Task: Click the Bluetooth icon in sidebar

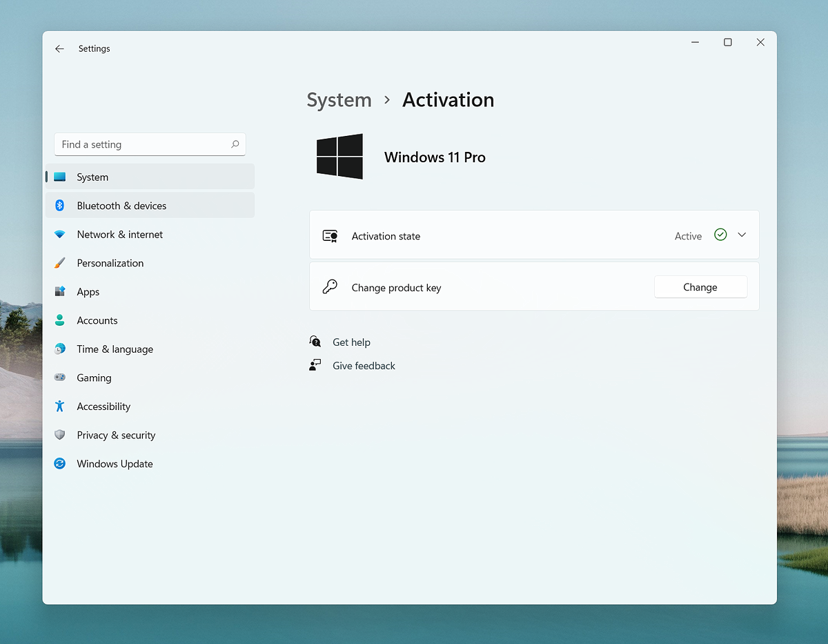Action: (x=60, y=206)
